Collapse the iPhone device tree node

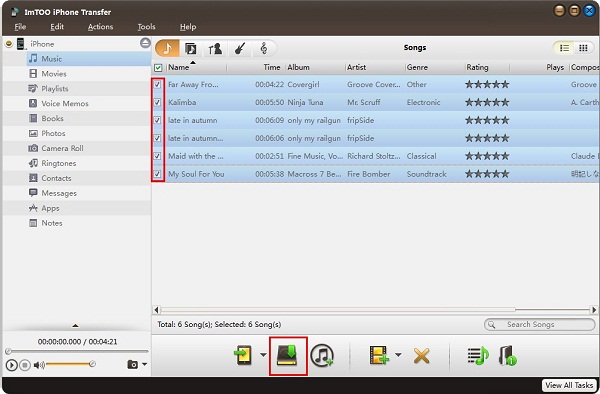click(x=9, y=44)
